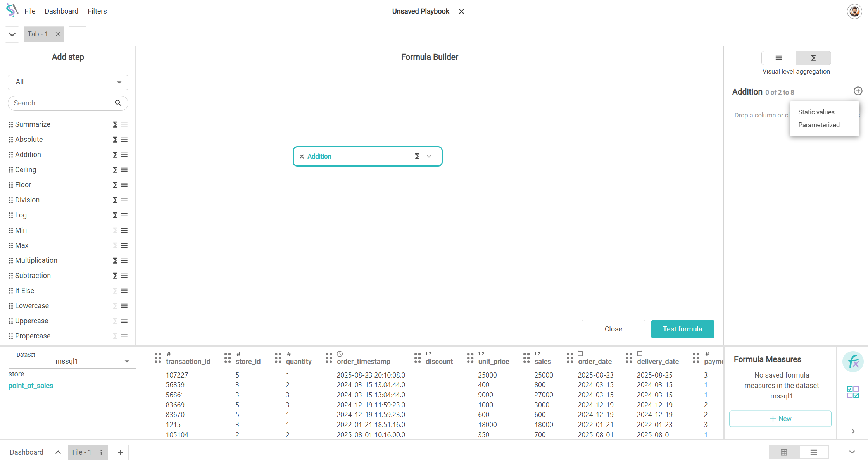The height and width of the screenshot is (462, 868).
Task: Select sigma aggregation for the Summarize step
Action: 115,124
